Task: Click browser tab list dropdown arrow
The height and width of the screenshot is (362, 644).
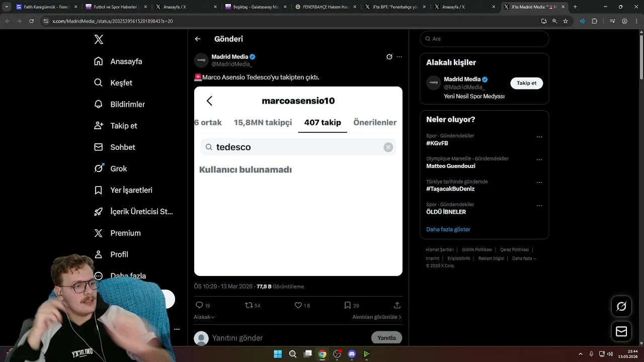Action: [7, 7]
